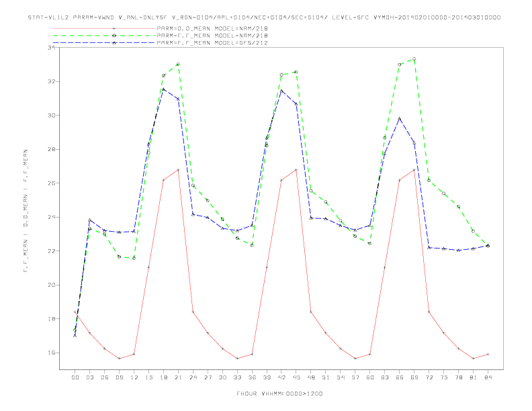Click y-axis tick label 22
The height and width of the screenshot is (411, 532).
52,251
